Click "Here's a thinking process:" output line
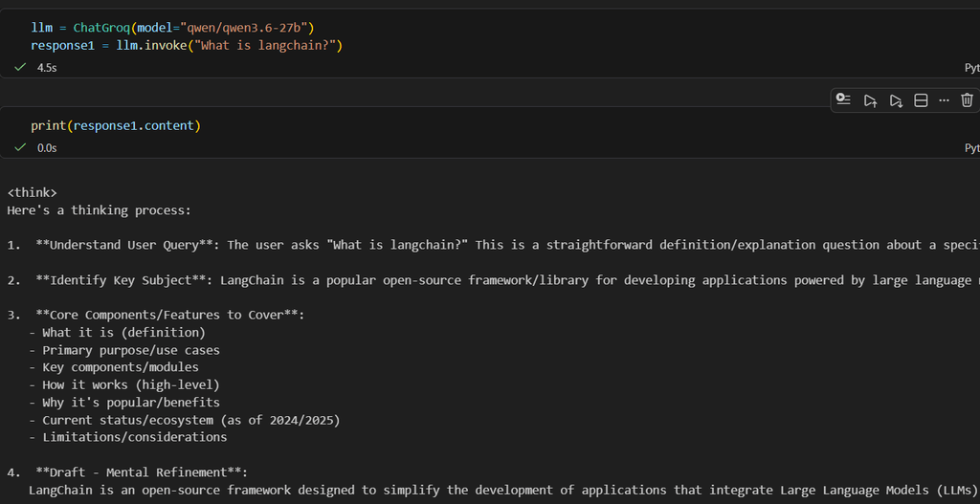Image resolution: width=980 pixels, height=504 pixels. [99, 209]
